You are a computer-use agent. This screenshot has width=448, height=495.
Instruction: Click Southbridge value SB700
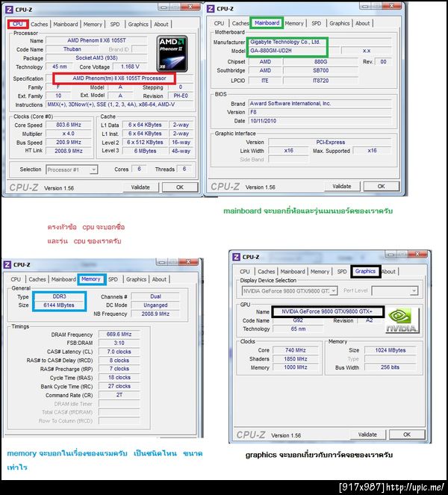(x=321, y=71)
